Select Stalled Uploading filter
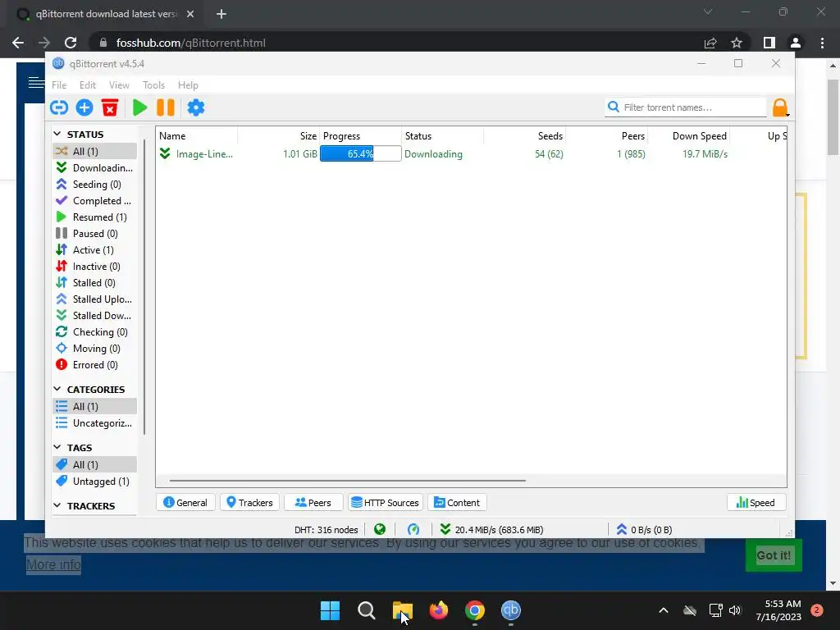The width and height of the screenshot is (840, 630). click(95, 299)
